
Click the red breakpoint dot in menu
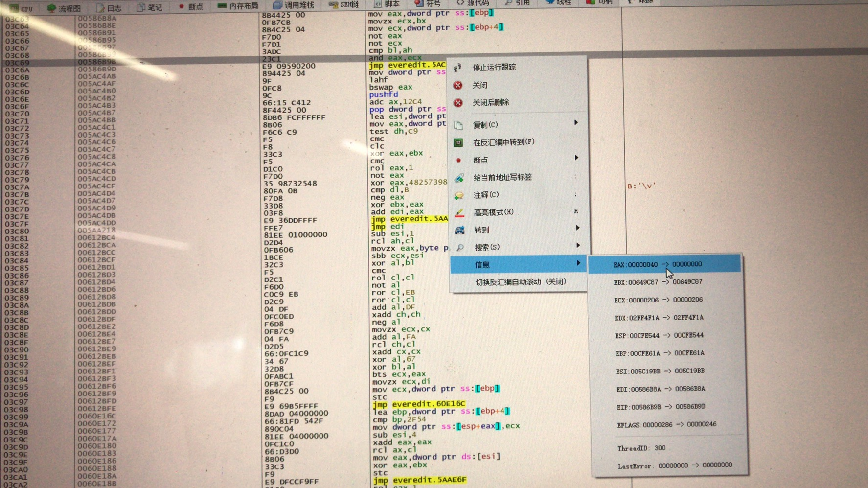click(x=458, y=160)
